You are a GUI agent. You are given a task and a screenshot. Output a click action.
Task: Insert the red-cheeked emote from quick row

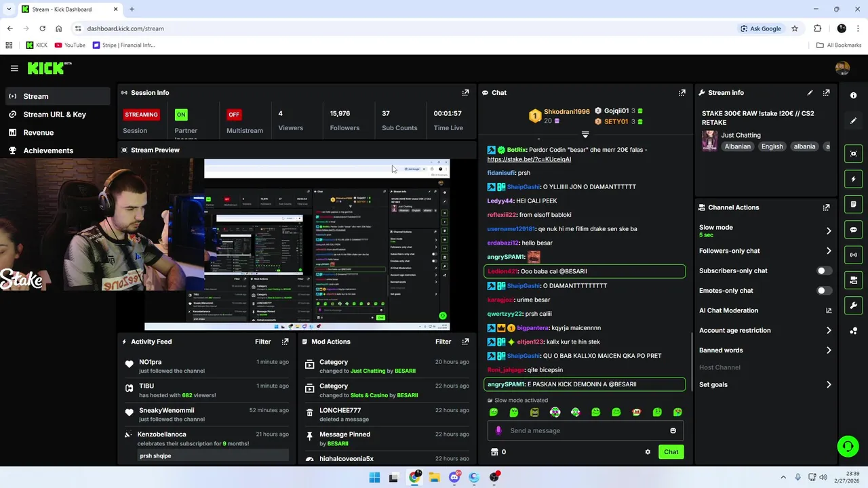tap(637, 412)
